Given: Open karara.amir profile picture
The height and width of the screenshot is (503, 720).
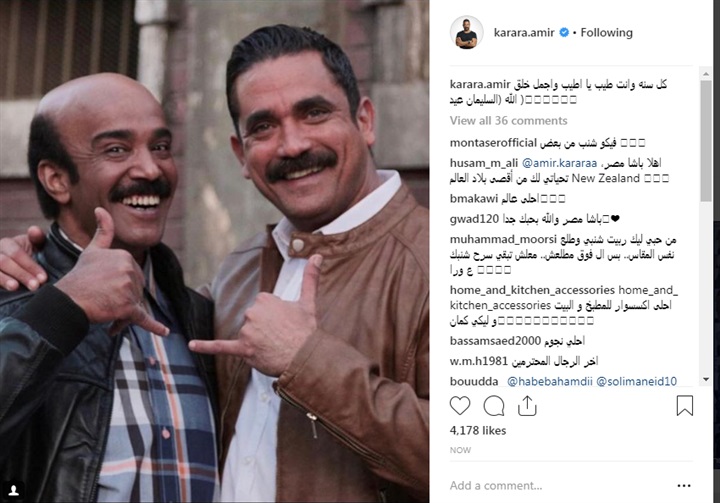Looking at the screenshot, I should (x=467, y=33).
